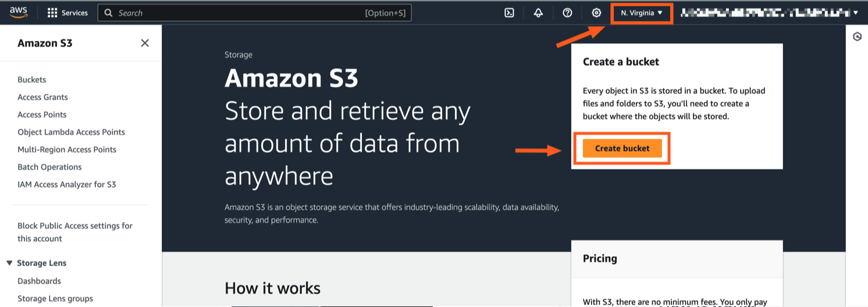The width and height of the screenshot is (868, 307).
Task: Open the N. Virginia region dropdown
Action: pos(642,13)
